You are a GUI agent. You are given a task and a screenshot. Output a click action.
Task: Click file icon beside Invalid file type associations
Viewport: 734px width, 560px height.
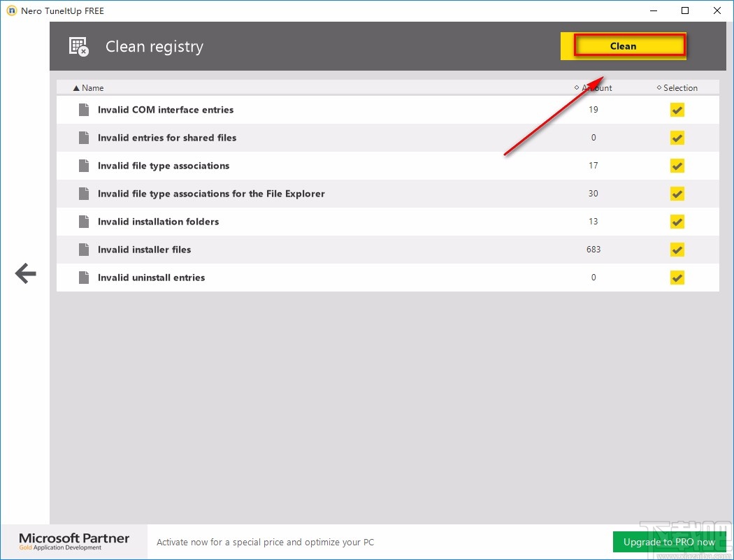coord(84,166)
